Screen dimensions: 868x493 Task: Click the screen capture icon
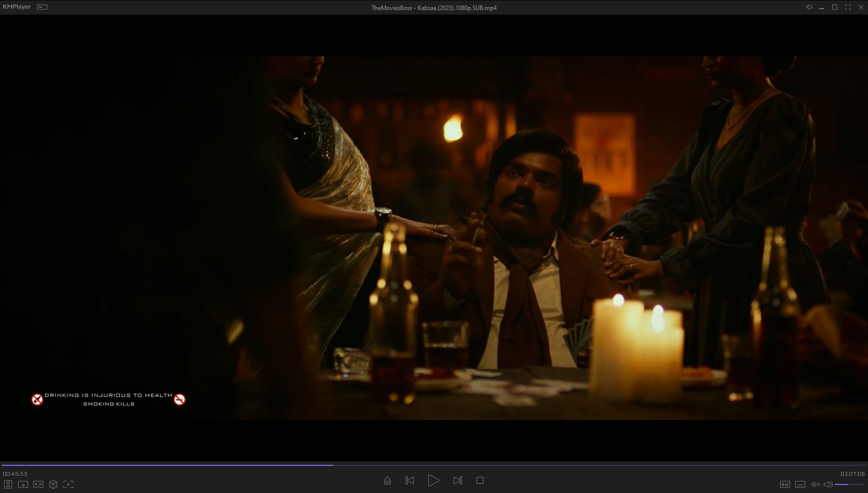click(68, 484)
